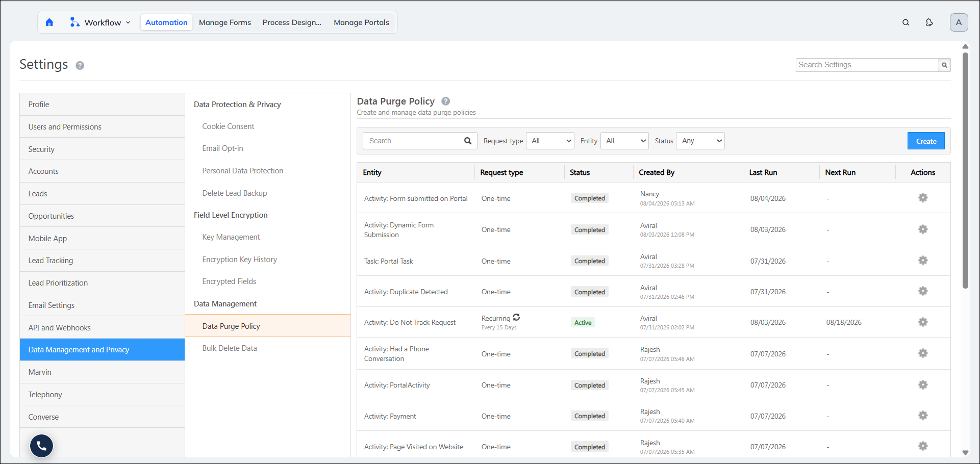
Task: Open Lead Tracking settings
Action: click(102, 261)
